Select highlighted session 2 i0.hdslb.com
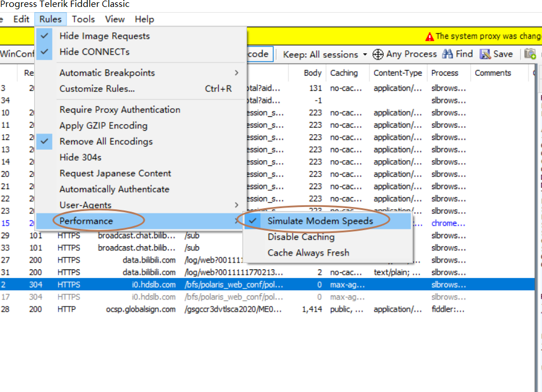Image resolution: width=542 pixels, height=392 pixels. [268, 284]
